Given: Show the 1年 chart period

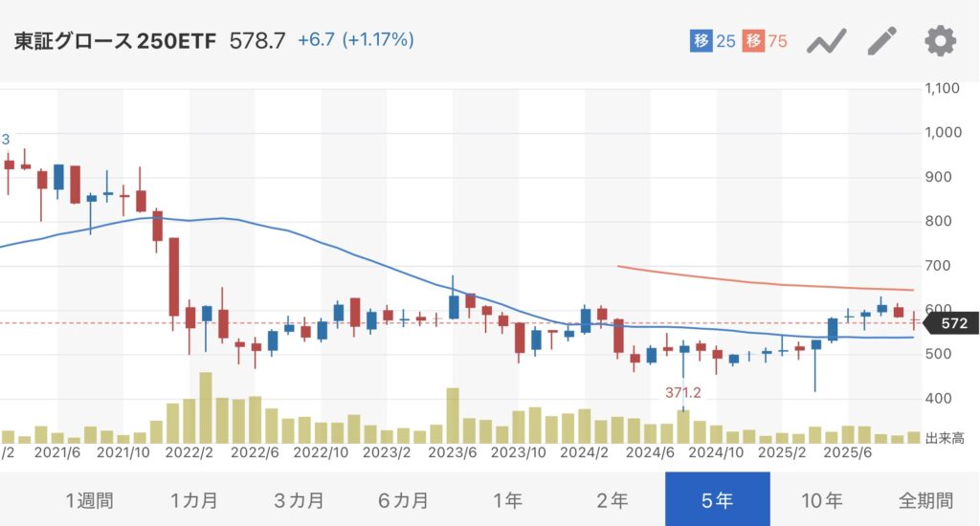Looking at the screenshot, I should point(507,499).
